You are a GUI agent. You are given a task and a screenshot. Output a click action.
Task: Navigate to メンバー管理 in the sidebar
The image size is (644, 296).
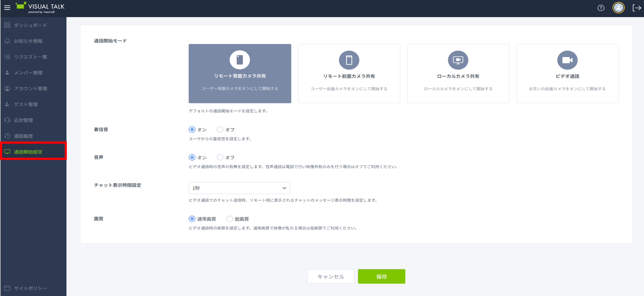29,72
